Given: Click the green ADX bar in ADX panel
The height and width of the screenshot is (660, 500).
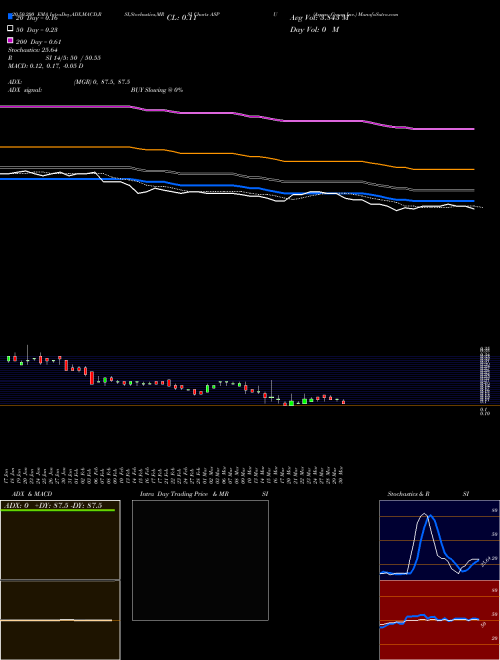Looking at the screenshot, I should point(58,510).
